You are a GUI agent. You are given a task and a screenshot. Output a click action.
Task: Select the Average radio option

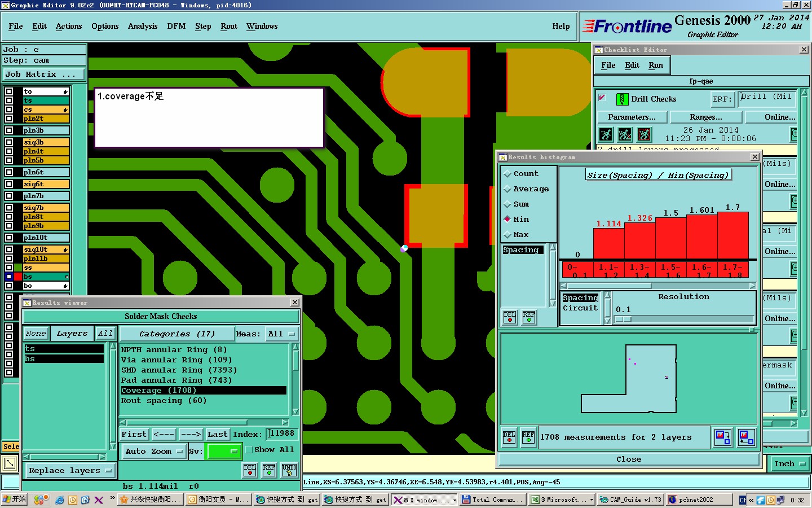[x=507, y=189]
